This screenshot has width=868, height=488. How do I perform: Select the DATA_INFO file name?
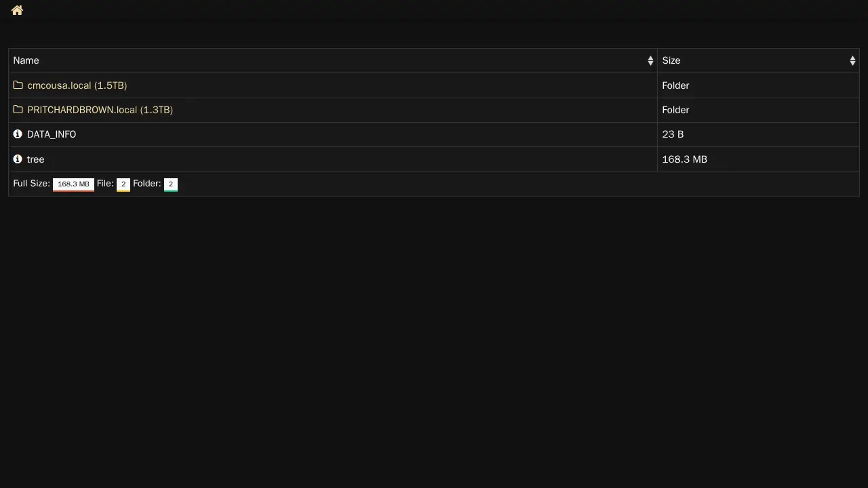point(52,134)
